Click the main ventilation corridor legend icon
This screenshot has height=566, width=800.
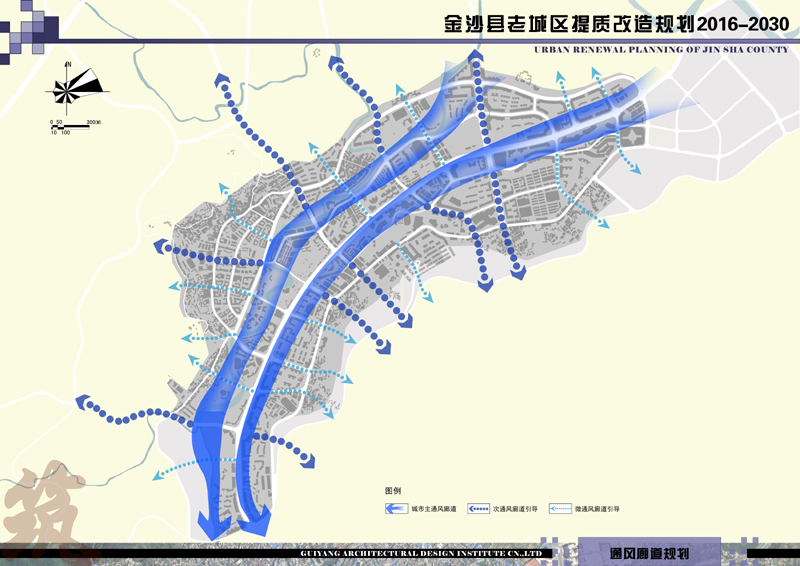coord(399,509)
